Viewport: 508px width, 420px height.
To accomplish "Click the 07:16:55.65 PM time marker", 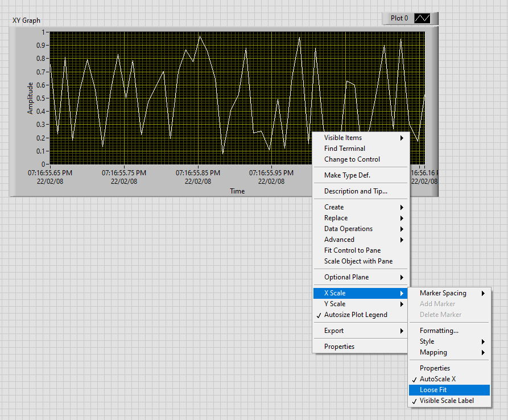I will 50,177.
